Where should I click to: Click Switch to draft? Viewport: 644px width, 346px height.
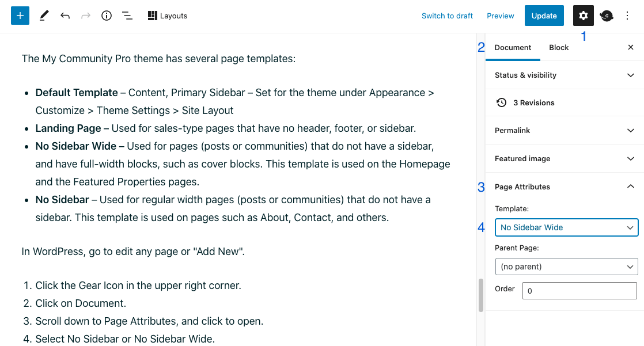pyautogui.click(x=447, y=16)
